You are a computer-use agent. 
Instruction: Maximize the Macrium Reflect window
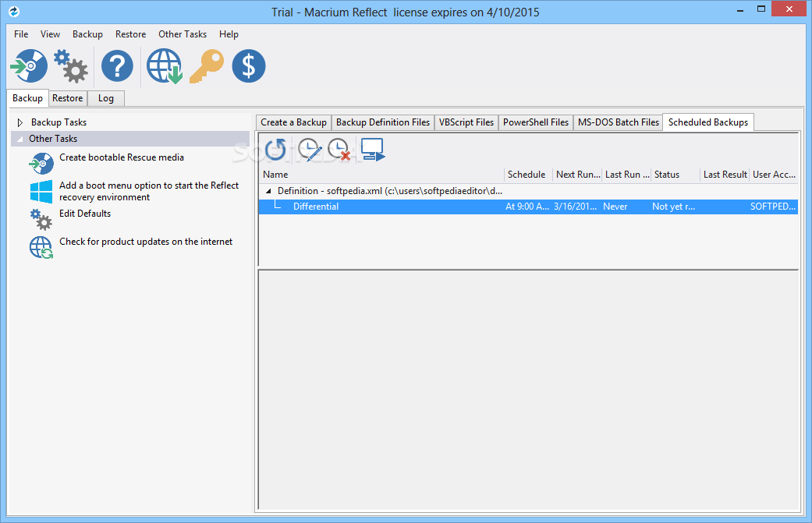(761, 9)
